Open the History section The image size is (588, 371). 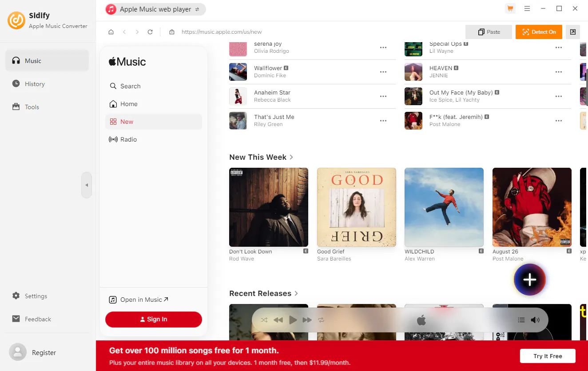47,84
